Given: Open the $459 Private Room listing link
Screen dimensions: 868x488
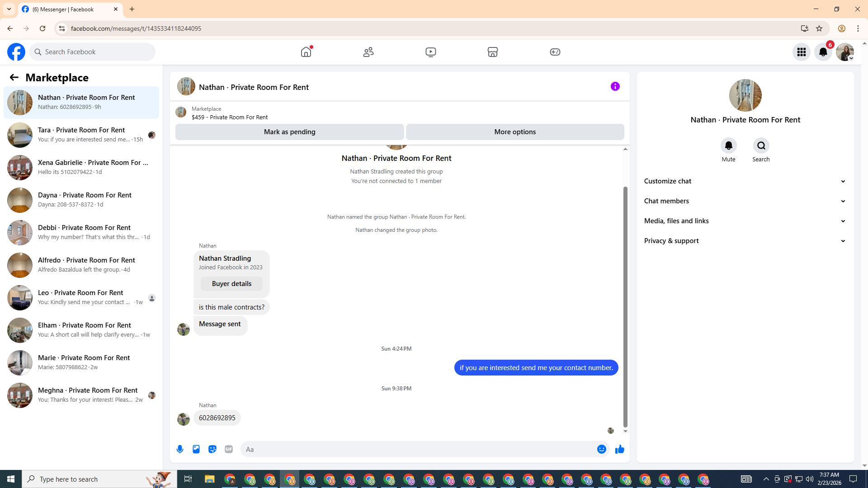Looking at the screenshot, I should tap(230, 117).
